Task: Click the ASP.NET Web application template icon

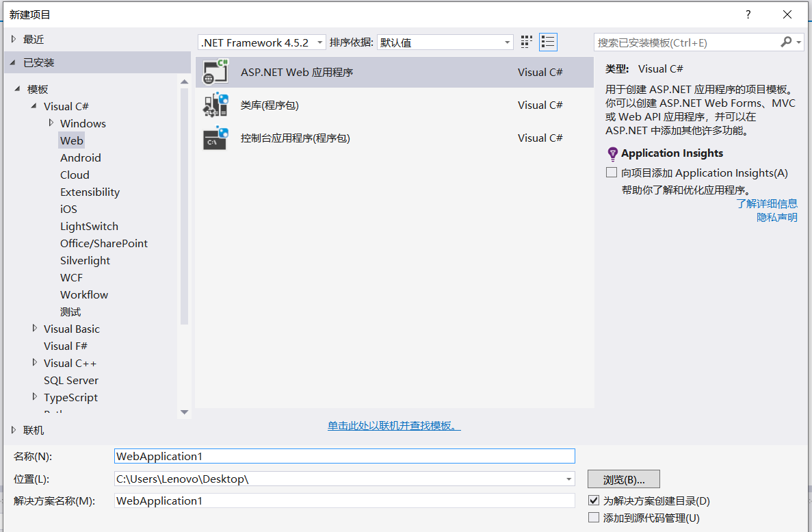Action: click(x=215, y=72)
